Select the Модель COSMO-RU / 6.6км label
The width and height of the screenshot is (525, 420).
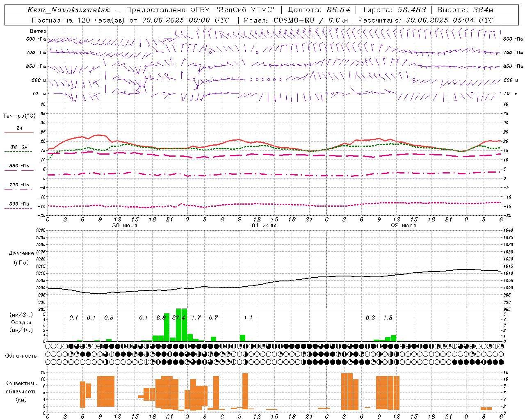click(296, 20)
